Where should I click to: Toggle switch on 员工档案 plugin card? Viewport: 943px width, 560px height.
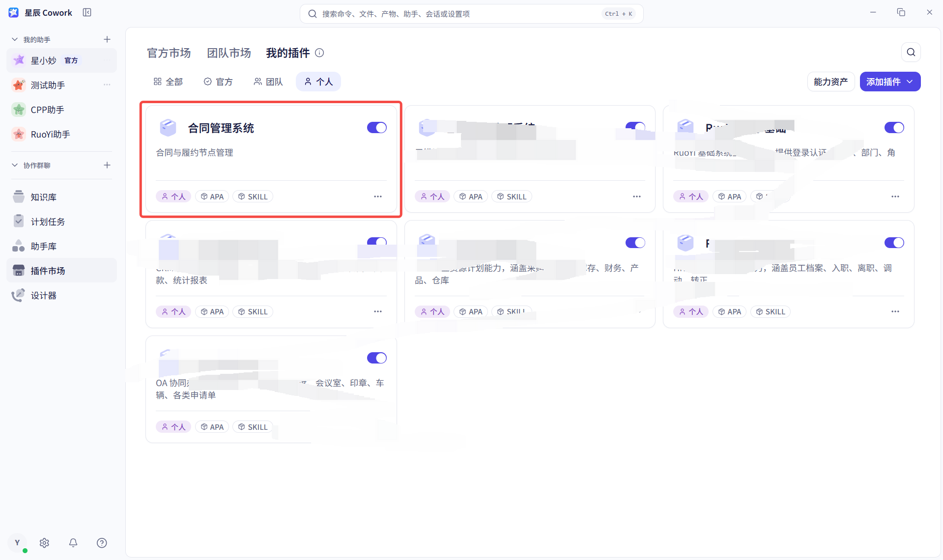[894, 243]
